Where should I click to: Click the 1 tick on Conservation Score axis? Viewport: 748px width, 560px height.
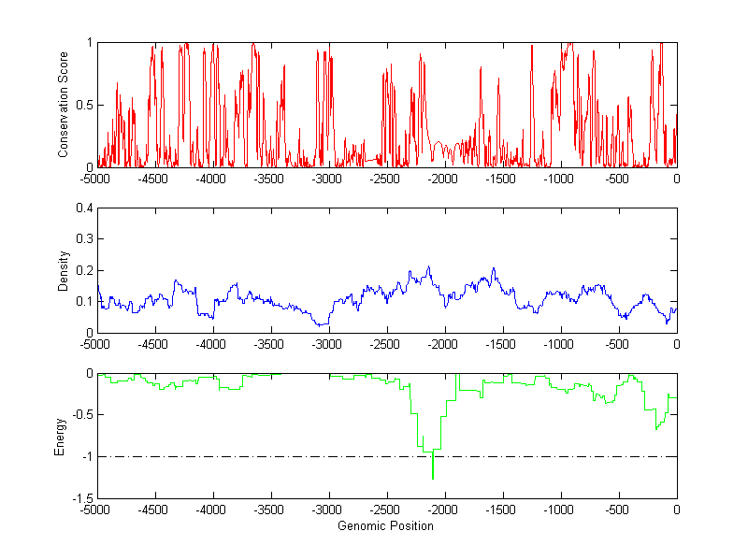click(89, 43)
